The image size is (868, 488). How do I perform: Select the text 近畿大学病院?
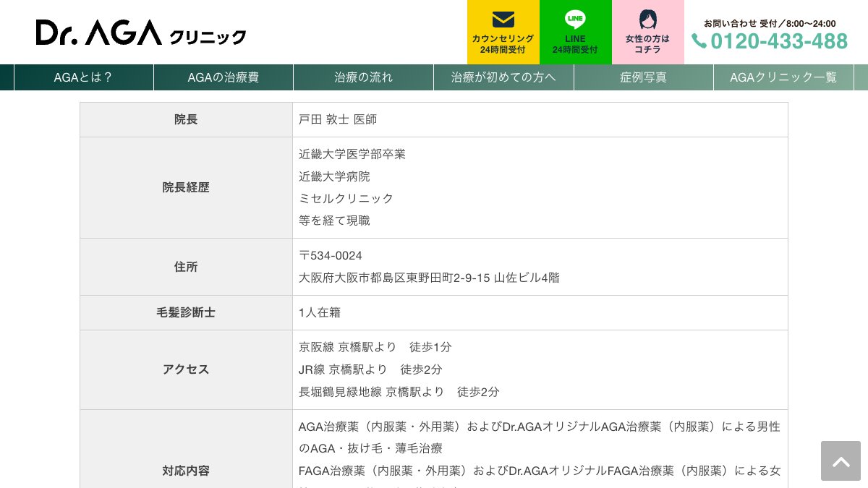pyautogui.click(x=334, y=176)
